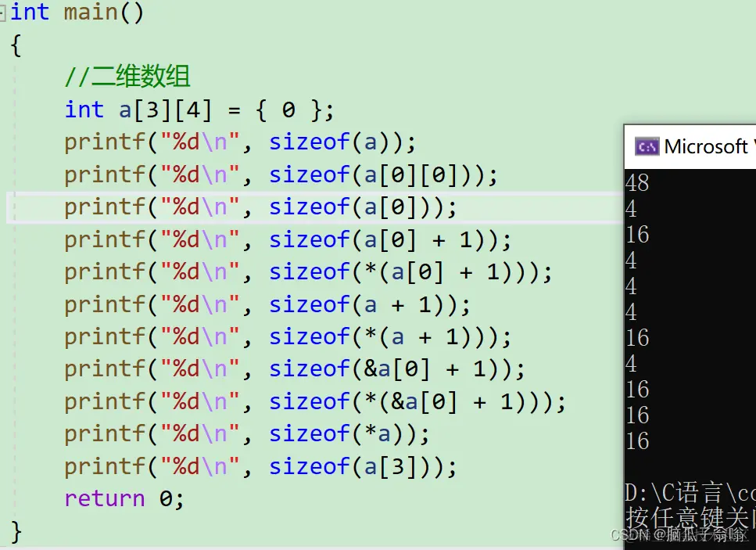Click the line with sizeof(a + 1)
The width and height of the screenshot is (756, 550).
(267, 305)
